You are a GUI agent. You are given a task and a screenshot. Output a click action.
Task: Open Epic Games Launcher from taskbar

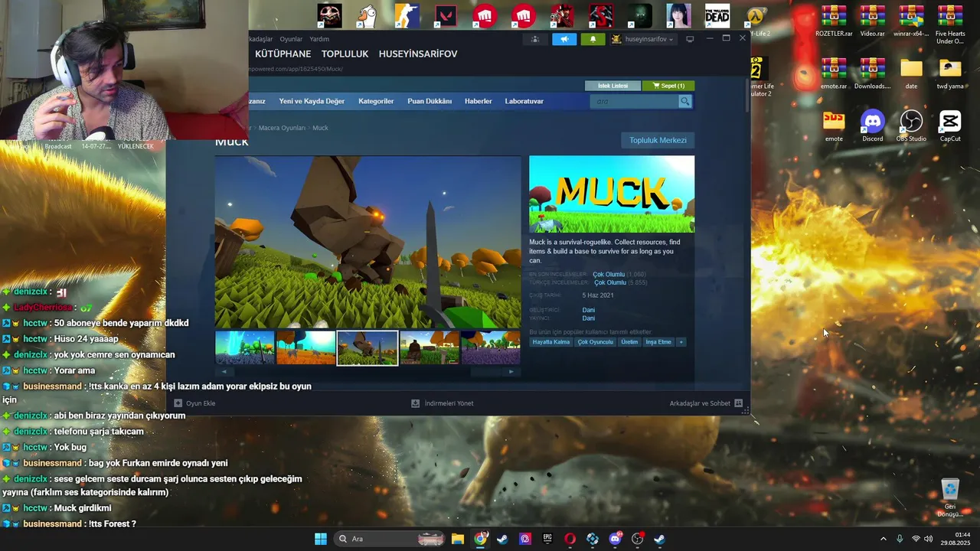(x=547, y=539)
